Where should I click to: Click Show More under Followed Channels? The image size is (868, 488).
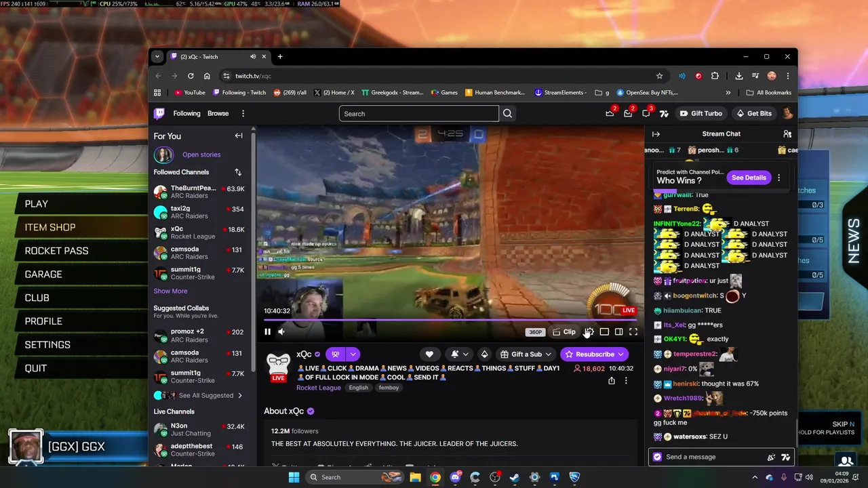coord(170,291)
